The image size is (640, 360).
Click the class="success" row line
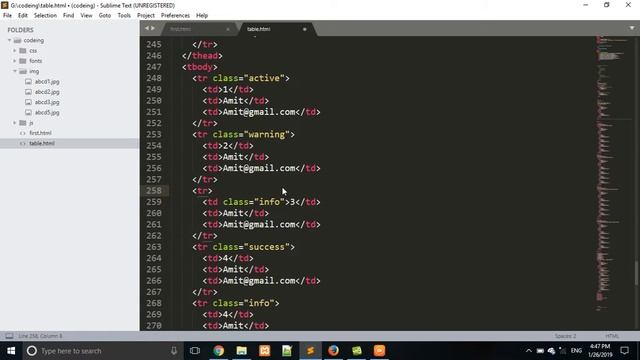244,247
